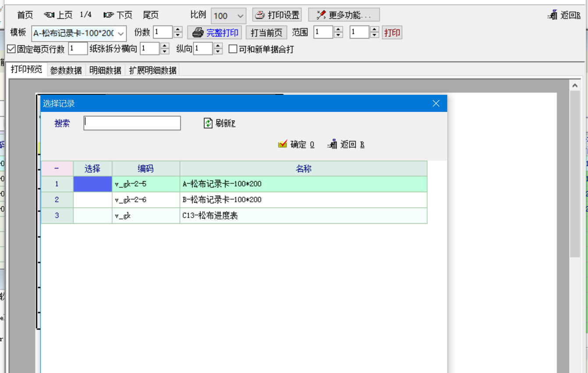Switch to 参数数据 tab
The image size is (588, 373).
click(66, 70)
